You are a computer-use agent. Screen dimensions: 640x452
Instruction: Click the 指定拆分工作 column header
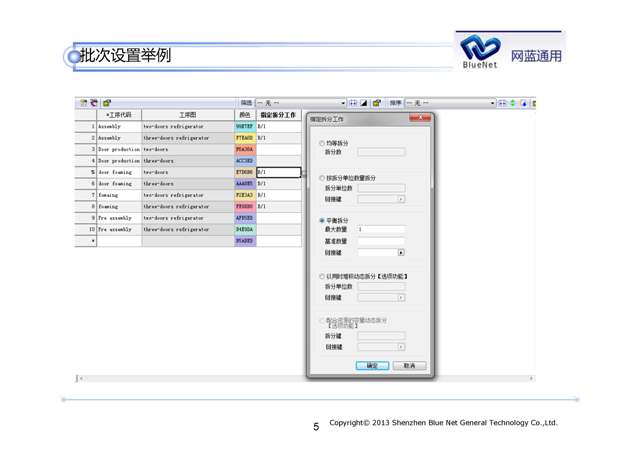click(277, 115)
